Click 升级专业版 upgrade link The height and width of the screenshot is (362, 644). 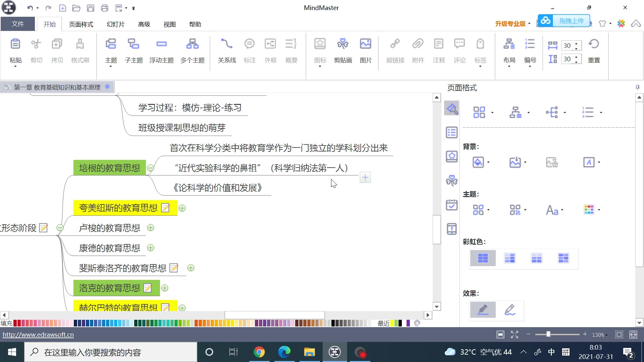[x=510, y=23]
